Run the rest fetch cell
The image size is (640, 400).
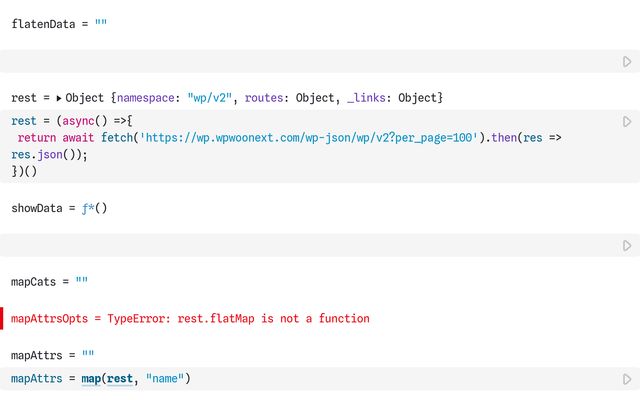627,121
